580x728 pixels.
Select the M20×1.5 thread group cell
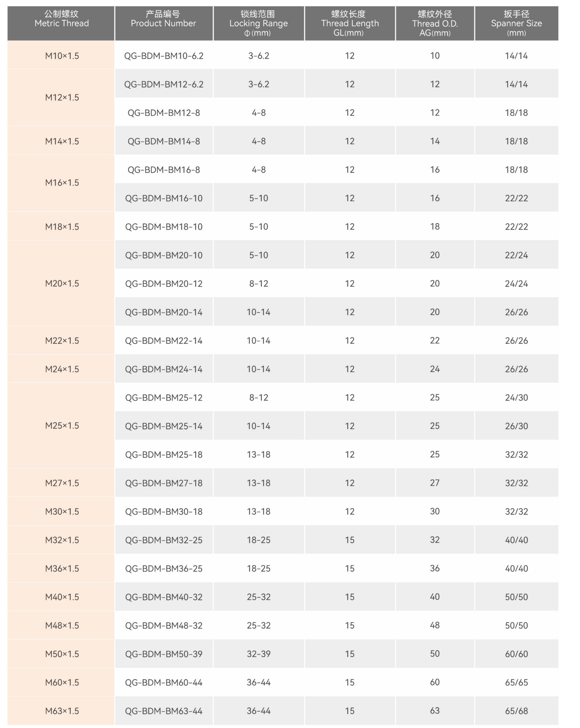62,283
